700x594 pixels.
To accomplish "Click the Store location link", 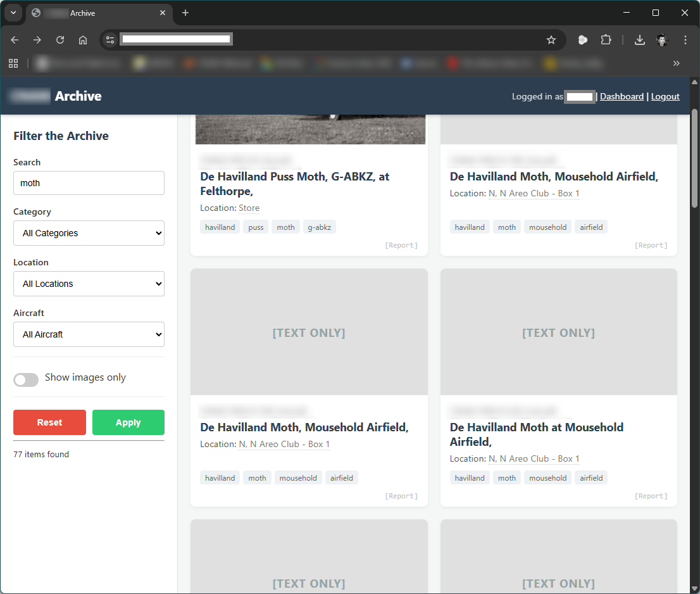I will pyautogui.click(x=249, y=208).
